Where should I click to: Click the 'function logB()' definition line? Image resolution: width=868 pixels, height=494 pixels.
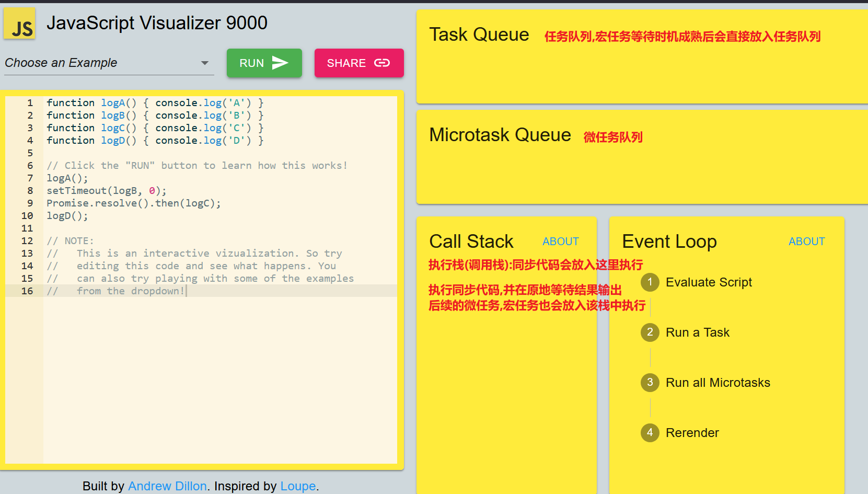[x=155, y=116]
